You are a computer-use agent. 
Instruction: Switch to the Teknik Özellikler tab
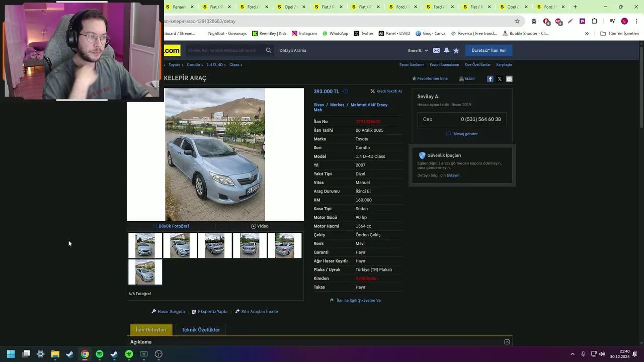tap(201, 330)
